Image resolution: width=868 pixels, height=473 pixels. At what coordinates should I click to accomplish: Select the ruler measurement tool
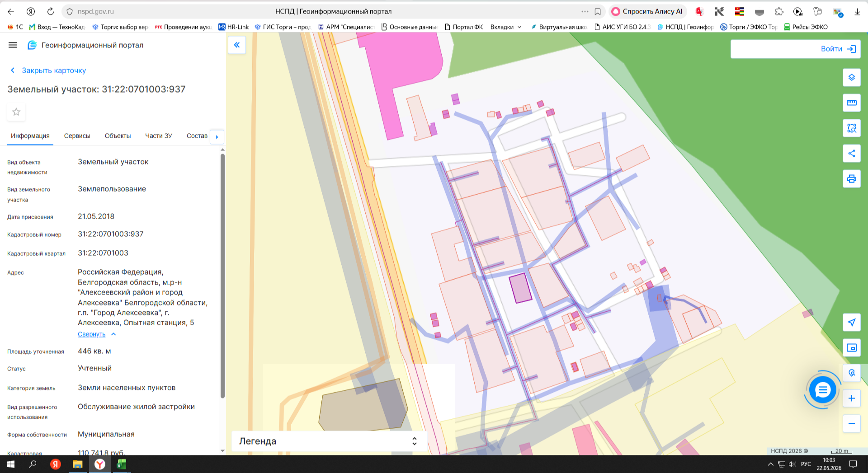pos(852,103)
